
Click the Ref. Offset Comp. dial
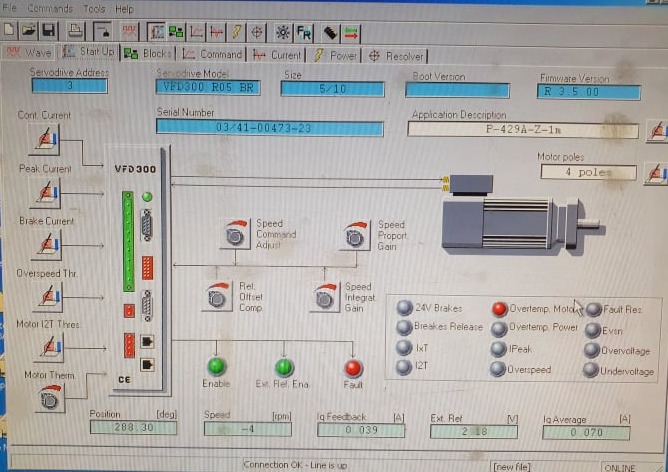pyautogui.click(x=217, y=296)
